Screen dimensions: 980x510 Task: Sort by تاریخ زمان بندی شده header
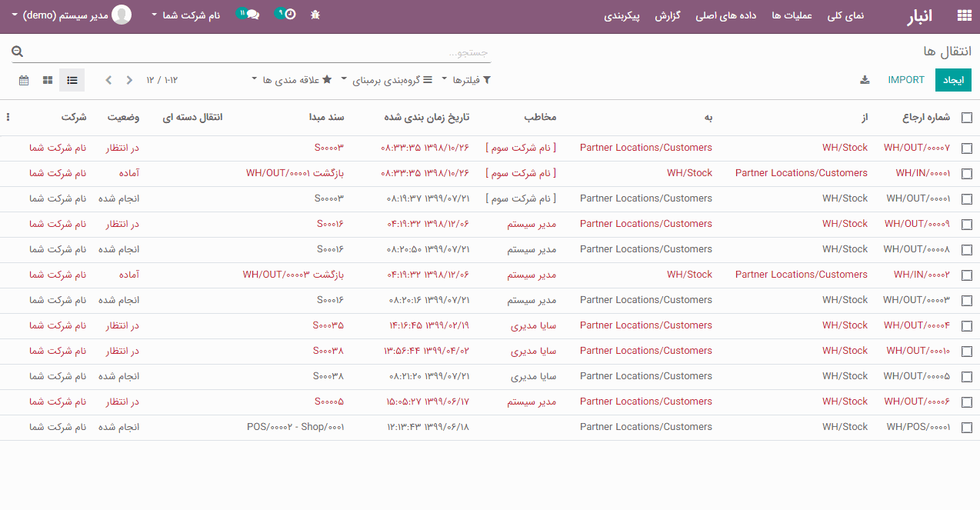426,117
